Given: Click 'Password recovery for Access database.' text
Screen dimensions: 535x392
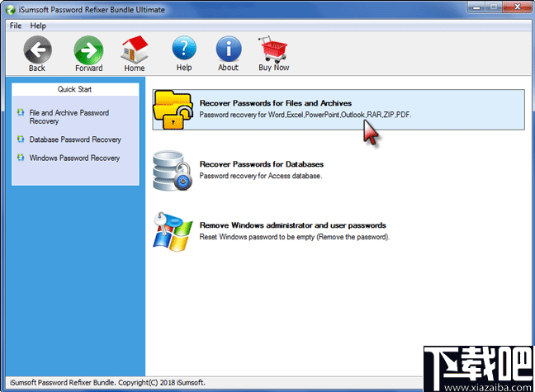Looking at the screenshot, I should (x=261, y=176).
